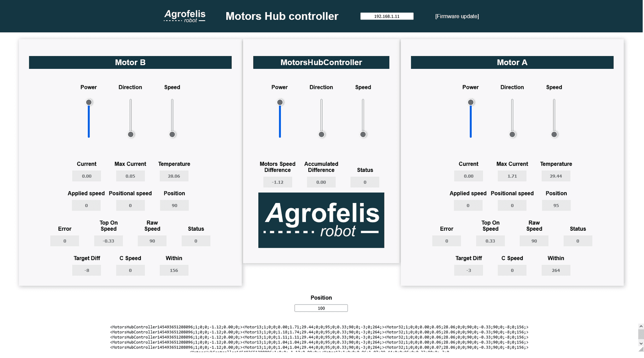Image resolution: width=644 pixels, height=358 pixels.
Task: Click Motors Speed Difference value -1.12
Action: (x=278, y=182)
